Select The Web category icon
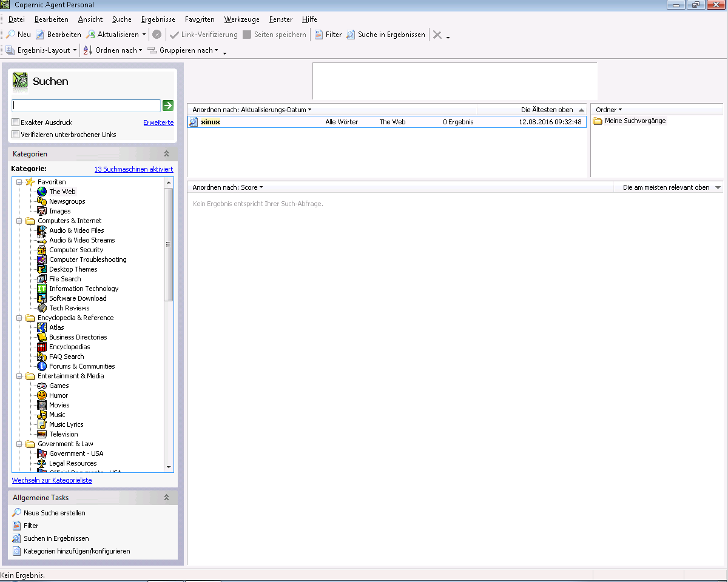728x582 pixels. (42, 192)
